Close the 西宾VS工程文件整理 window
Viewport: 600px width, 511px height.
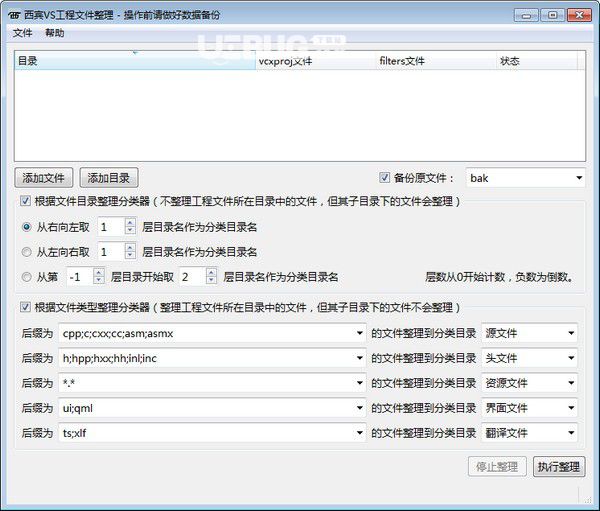click(579, 15)
